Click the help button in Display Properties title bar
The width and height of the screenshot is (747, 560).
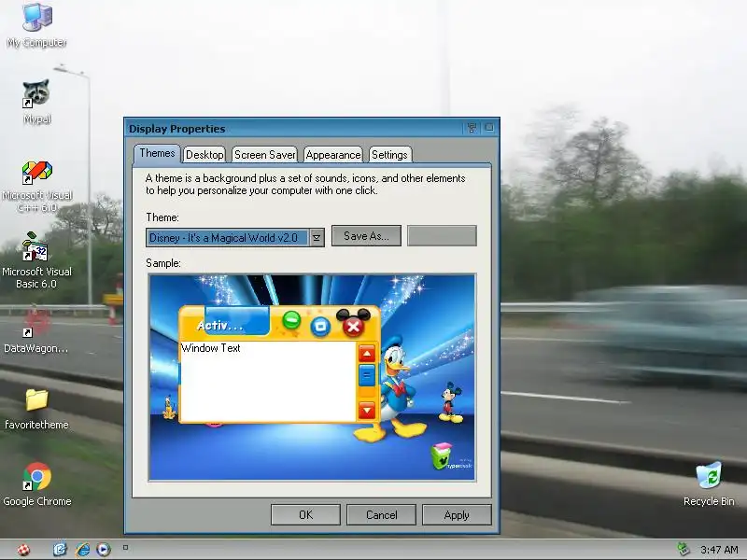472,128
